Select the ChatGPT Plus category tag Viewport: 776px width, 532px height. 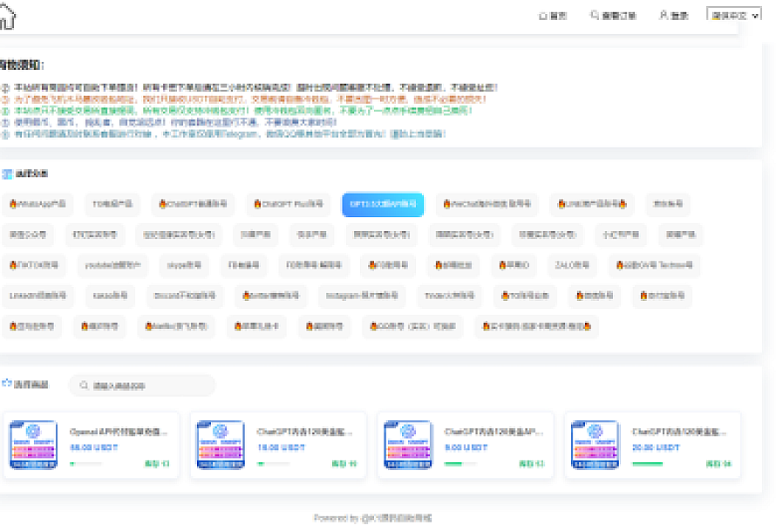(282, 205)
